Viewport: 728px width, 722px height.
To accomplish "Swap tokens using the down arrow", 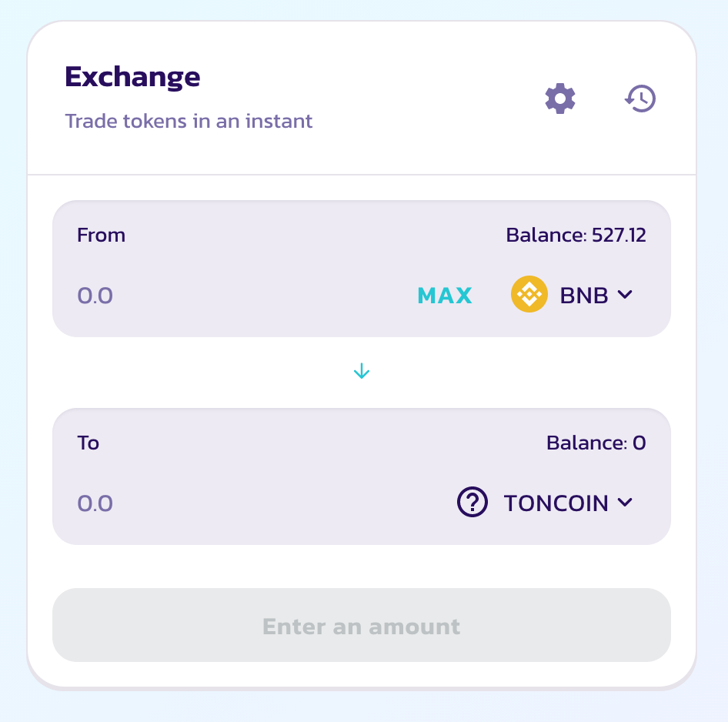I will 362,372.
